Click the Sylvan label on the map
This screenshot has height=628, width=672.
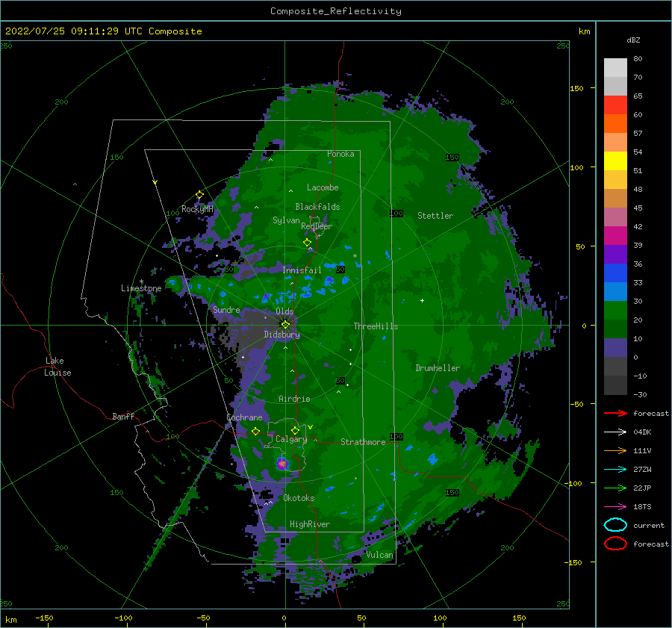[x=286, y=220]
